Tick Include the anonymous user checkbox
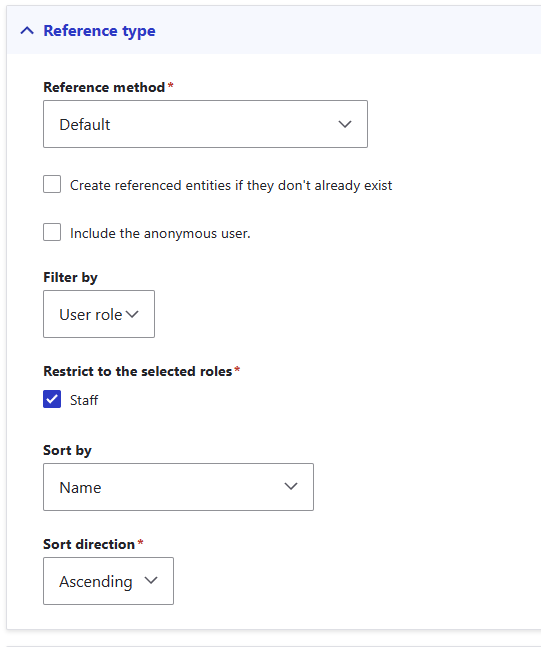 click(52, 232)
